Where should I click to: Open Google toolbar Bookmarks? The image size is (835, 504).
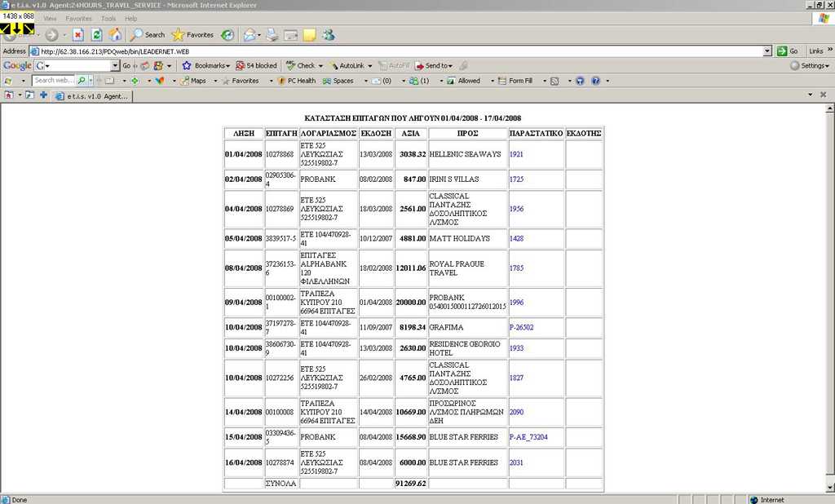coord(205,65)
